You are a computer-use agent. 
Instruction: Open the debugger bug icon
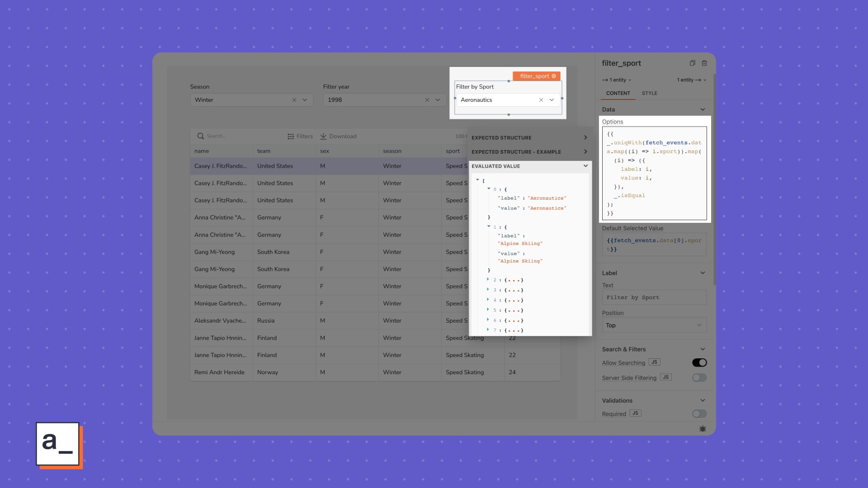click(703, 428)
